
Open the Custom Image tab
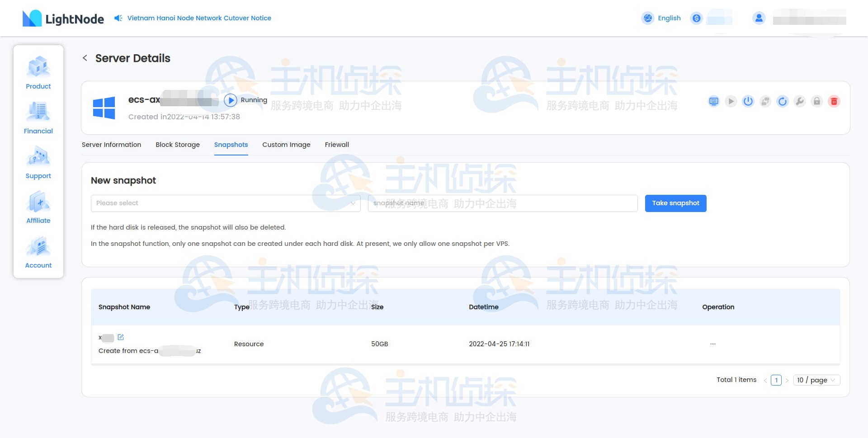(286, 145)
